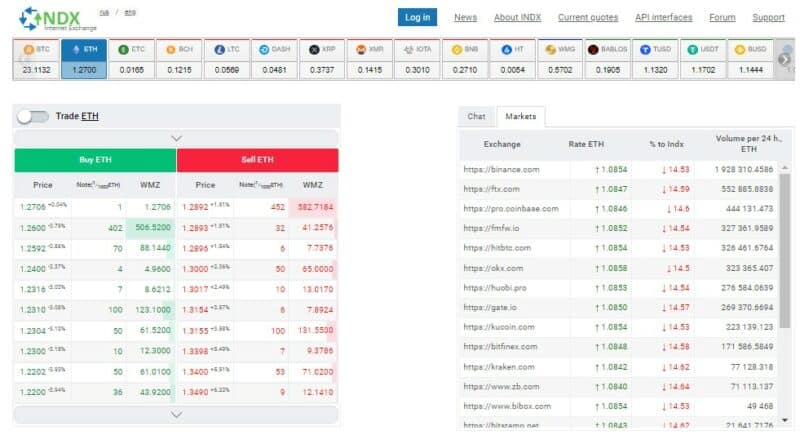Click the INDX logo
The width and height of the screenshot is (800, 435).
57,19
